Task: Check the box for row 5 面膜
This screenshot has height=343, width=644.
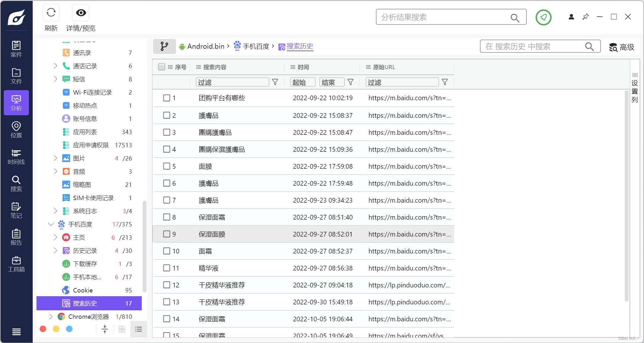Action: tap(167, 166)
